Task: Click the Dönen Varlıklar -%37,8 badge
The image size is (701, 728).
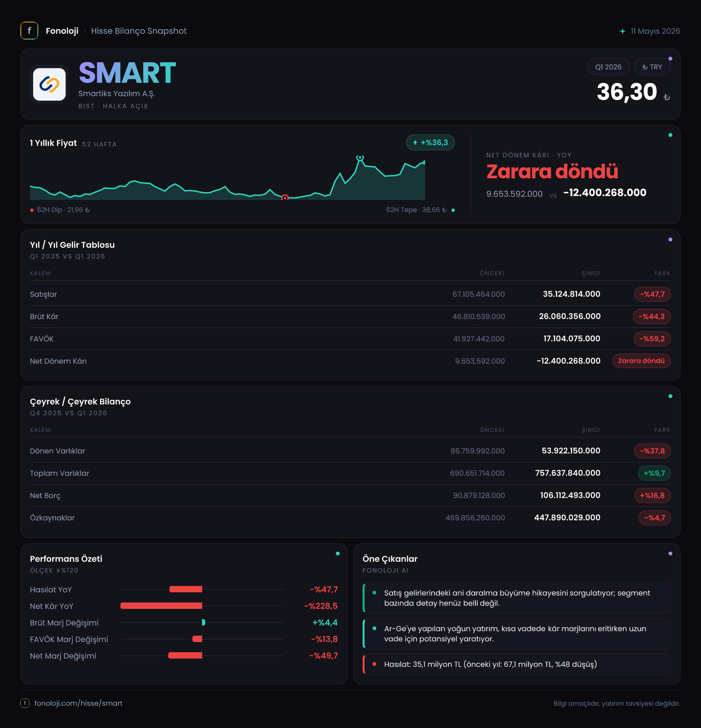Action: (x=652, y=451)
